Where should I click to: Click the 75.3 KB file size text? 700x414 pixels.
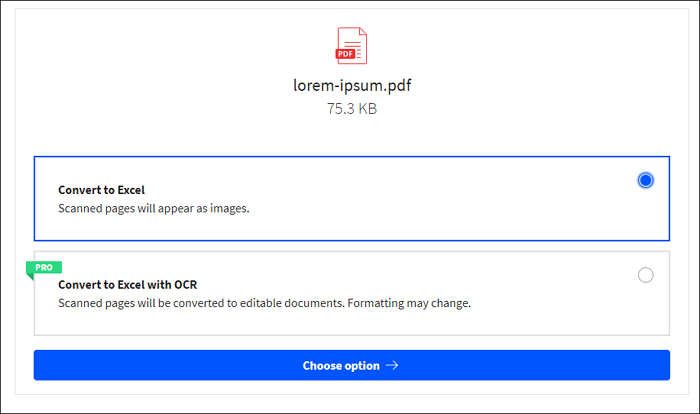click(351, 108)
